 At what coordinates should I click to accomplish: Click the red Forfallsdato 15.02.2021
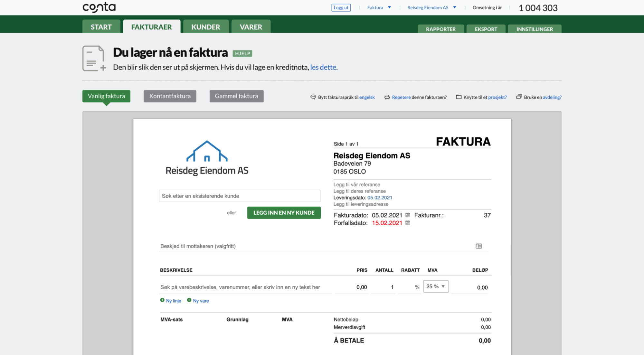(387, 223)
